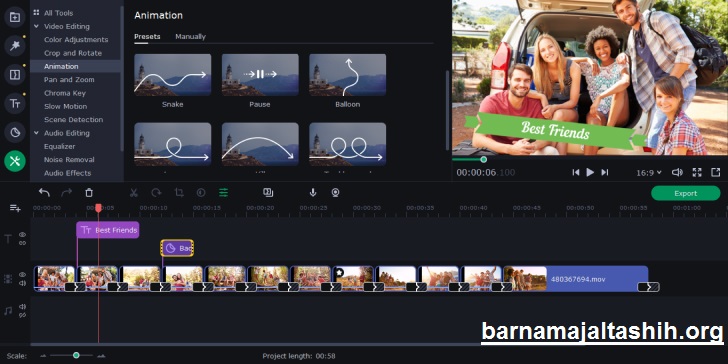This screenshot has height=364, width=728.
Task: Open Scene Detection tool
Action: (73, 120)
